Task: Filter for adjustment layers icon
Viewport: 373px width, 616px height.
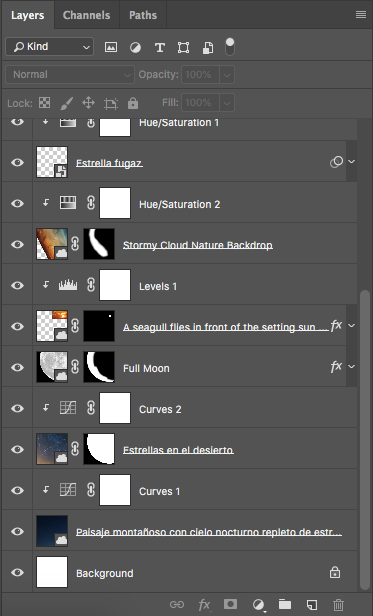Action: click(x=135, y=48)
